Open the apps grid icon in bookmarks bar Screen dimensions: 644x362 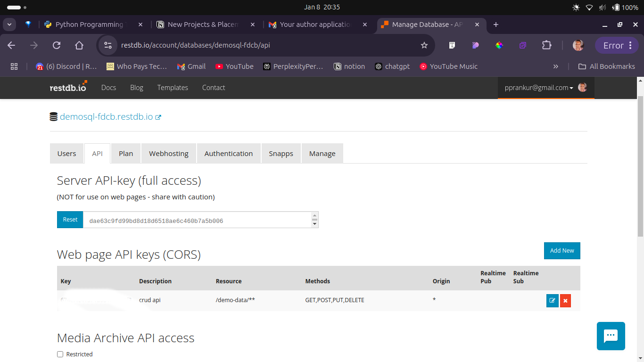14,66
